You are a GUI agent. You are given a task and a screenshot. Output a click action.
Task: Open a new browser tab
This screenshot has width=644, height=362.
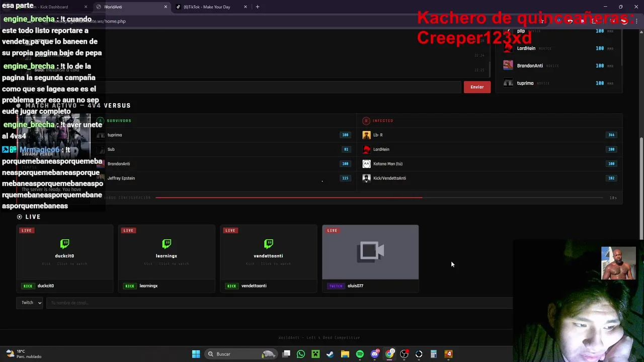click(258, 7)
